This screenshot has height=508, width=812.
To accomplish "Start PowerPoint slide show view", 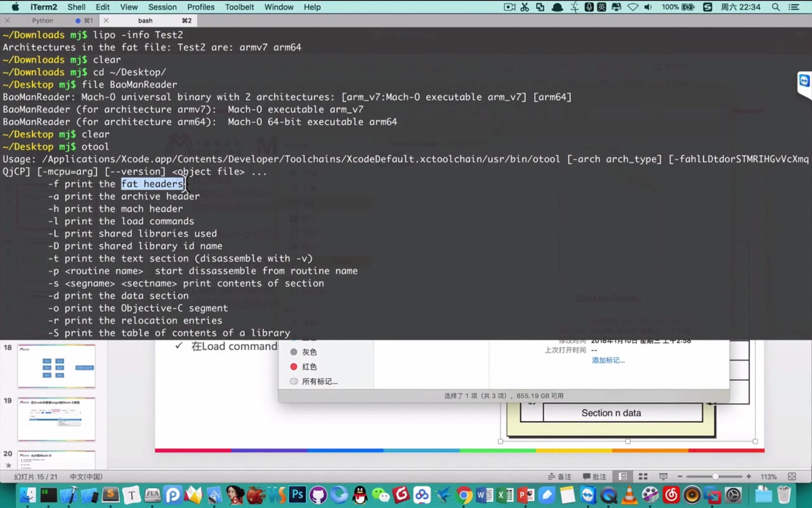I will tap(664, 477).
